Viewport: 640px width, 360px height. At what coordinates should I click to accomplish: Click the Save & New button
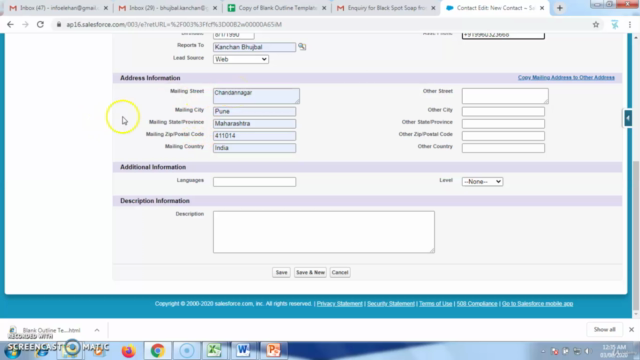pyautogui.click(x=310, y=272)
